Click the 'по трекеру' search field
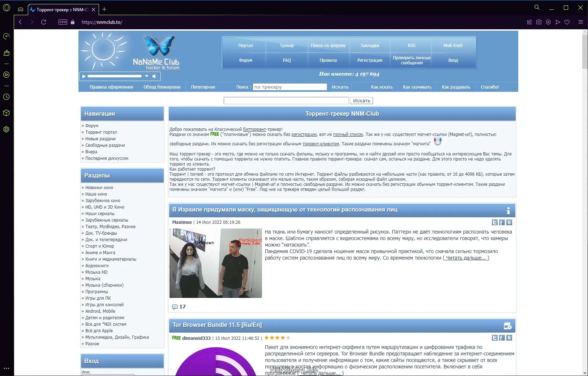Image resolution: width=588 pixels, height=376 pixels. [290, 87]
